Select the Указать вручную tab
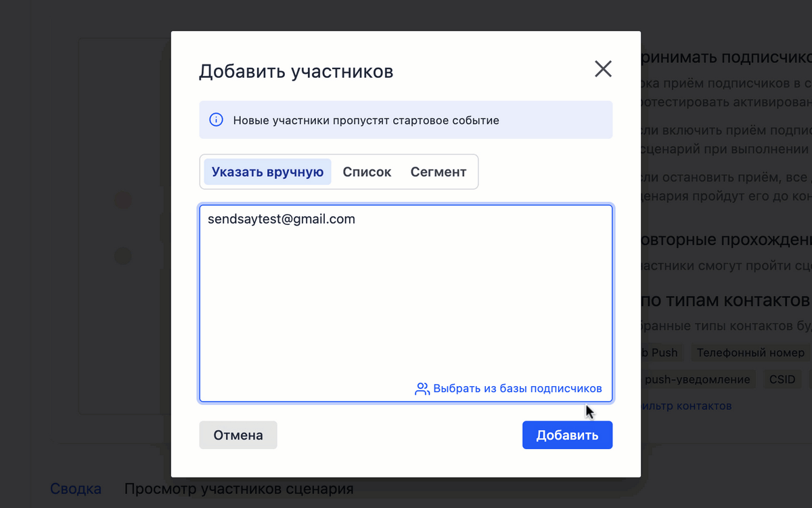 (267, 172)
